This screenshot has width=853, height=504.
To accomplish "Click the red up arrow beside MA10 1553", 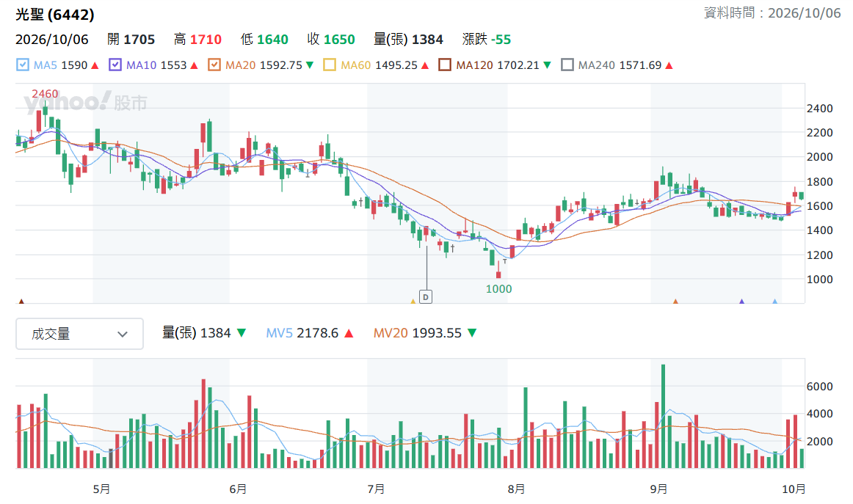I will (x=195, y=65).
